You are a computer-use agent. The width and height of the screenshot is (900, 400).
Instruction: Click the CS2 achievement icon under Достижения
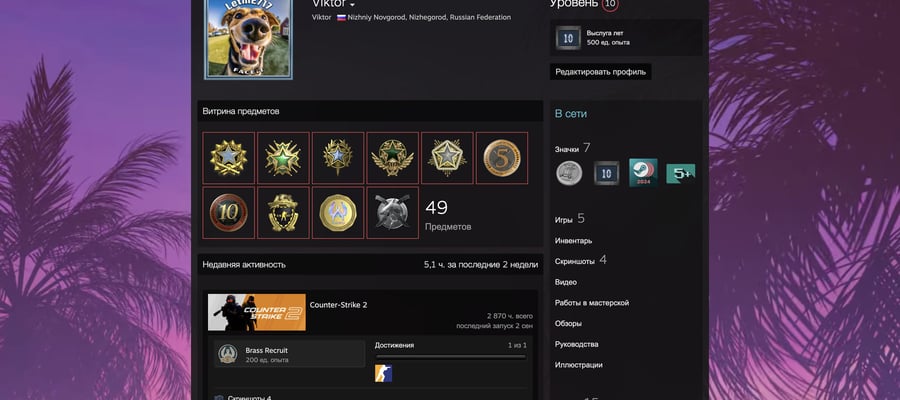point(383,373)
